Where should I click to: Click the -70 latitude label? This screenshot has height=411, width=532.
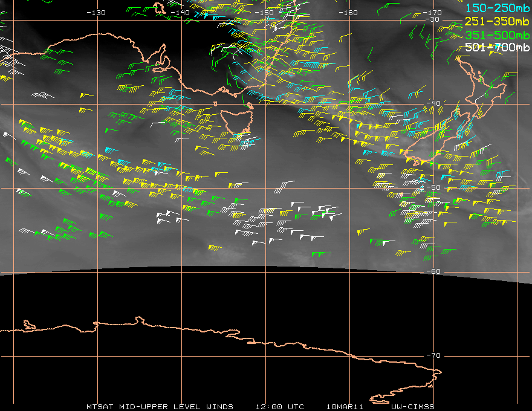[x=433, y=355]
